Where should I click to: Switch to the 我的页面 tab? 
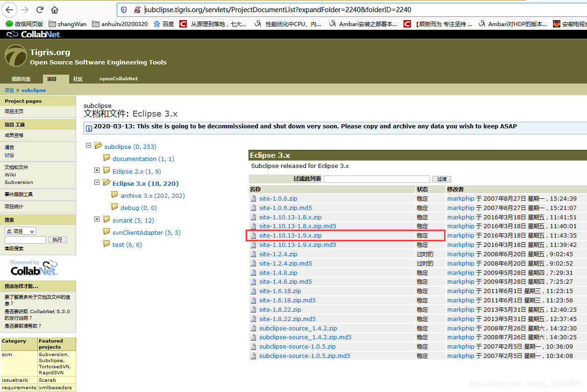point(21,79)
